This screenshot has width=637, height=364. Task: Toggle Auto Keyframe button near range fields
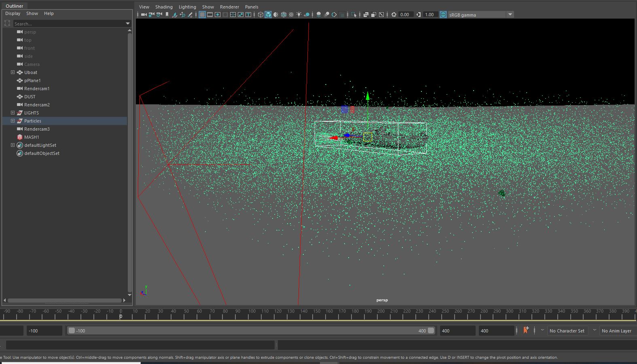[x=525, y=330]
